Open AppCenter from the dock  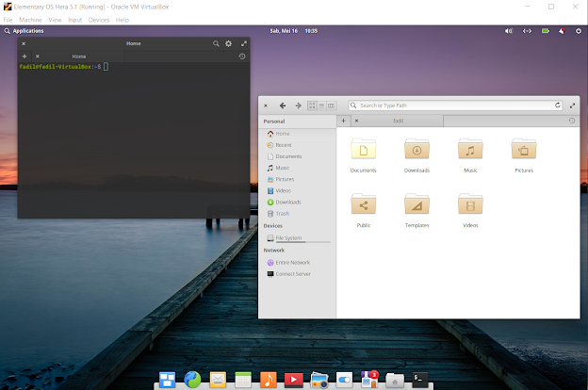369,379
